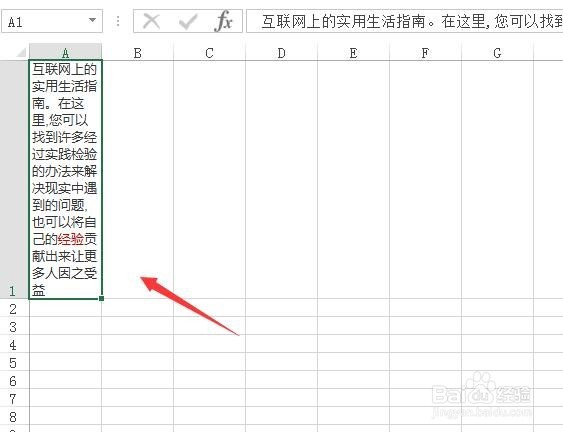
Task: Click cell G3
Action: [x=497, y=326]
